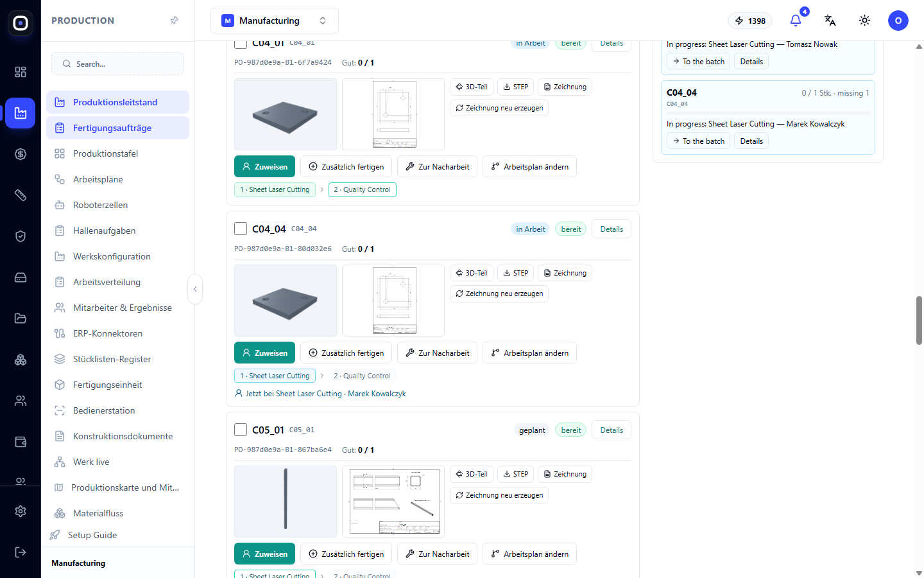Image resolution: width=924 pixels, height=578 pixels.
Task: Open Produktionsleitstand in the sidebar
Action: pyautogui.click(x=117, y=102)
